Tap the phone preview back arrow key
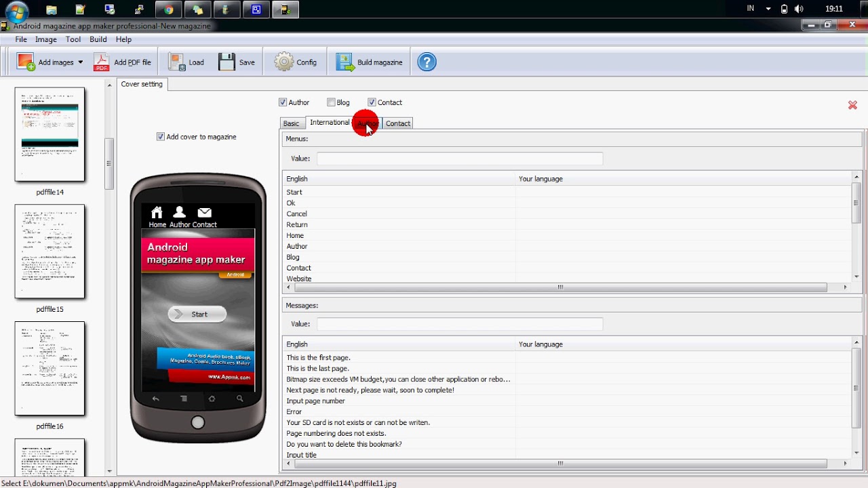 click(x=156, y=399)
